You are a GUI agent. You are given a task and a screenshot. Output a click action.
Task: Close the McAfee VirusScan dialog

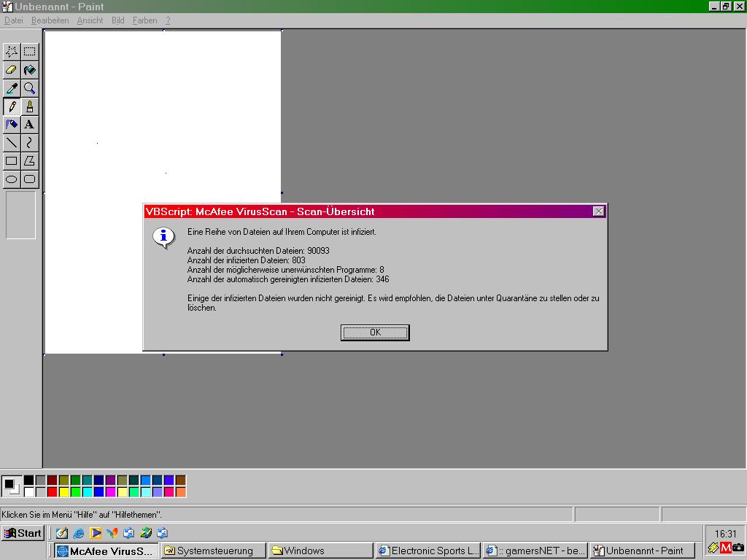point(599,211)
